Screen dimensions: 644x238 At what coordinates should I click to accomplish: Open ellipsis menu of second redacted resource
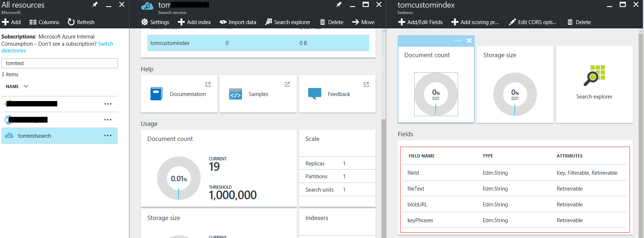tap(108, 120)
